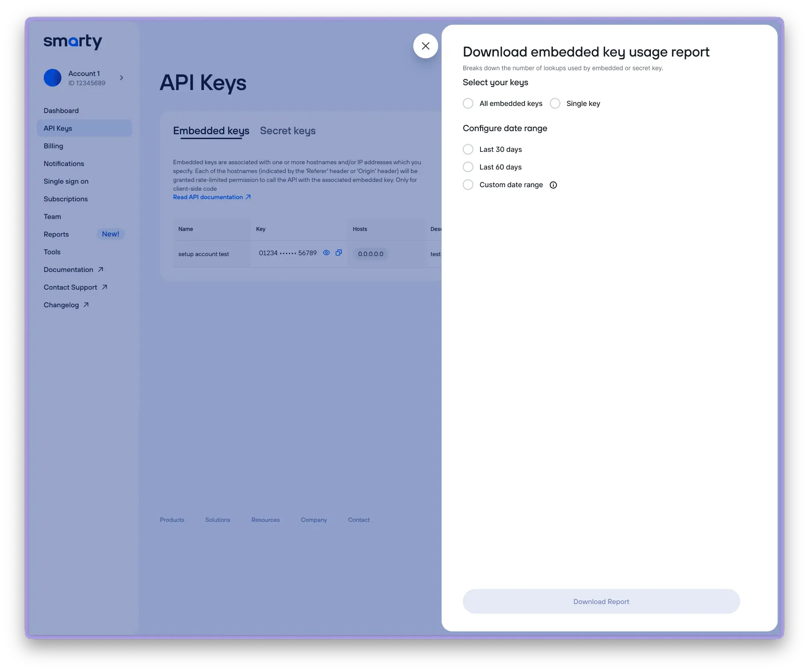Switch to the Secret keys tab
Screen dimensions: 809x672
point(287,131)
